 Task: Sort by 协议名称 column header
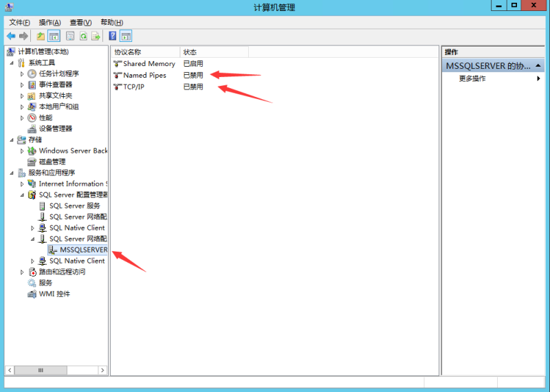pos(146,52)
